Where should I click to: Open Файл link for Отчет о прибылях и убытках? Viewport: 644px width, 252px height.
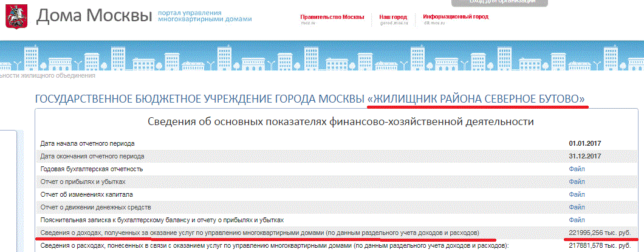(577, 182)
